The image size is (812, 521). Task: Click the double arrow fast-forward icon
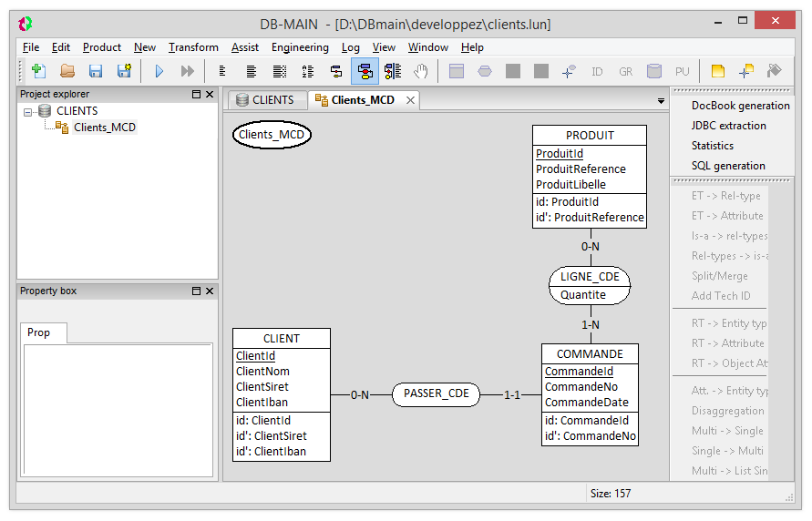188,71
